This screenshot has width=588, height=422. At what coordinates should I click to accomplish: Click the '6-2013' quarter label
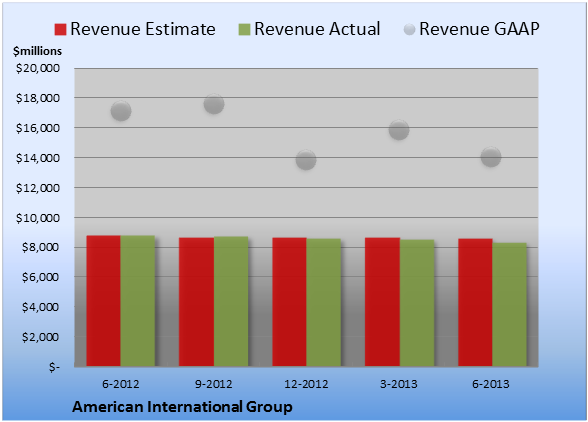pyautogui.click(x=491, y=384)
